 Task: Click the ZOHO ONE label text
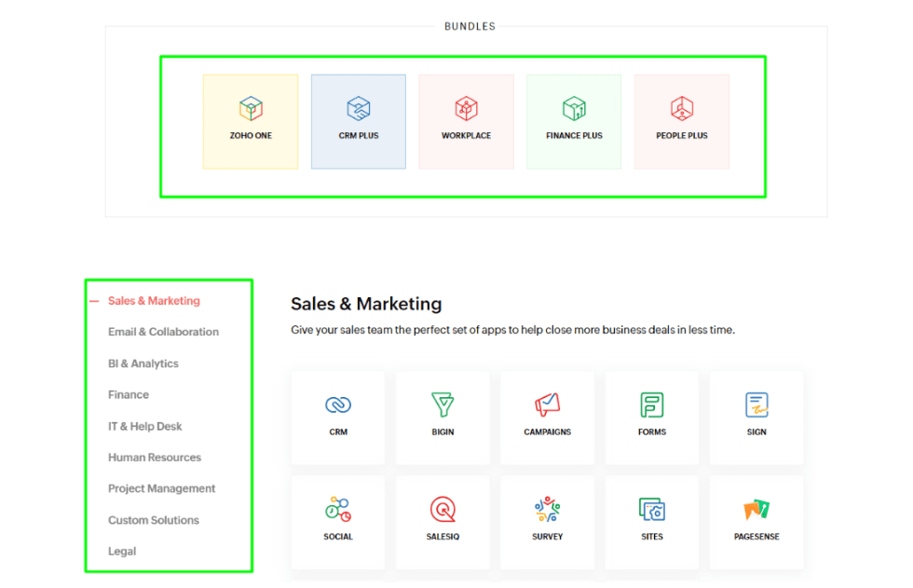[x=251, y=136]
